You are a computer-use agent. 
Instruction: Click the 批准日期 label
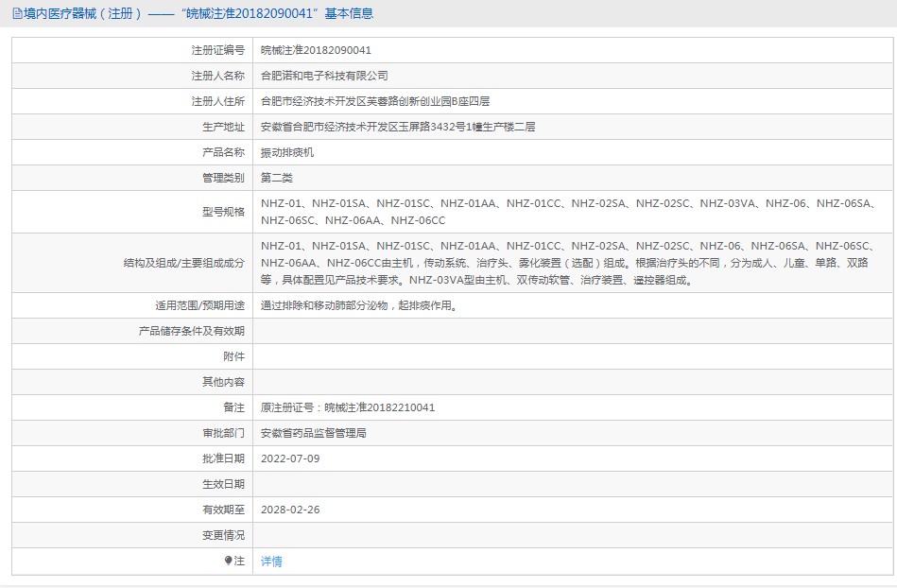[x=223, y=458]
